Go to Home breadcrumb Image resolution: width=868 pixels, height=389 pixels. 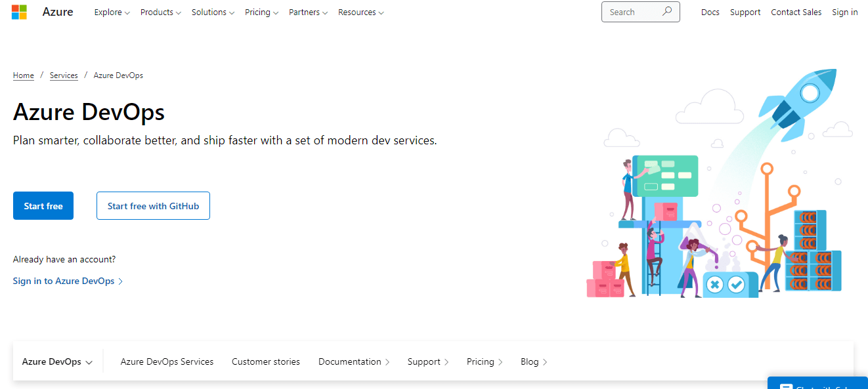pos(24,75)
